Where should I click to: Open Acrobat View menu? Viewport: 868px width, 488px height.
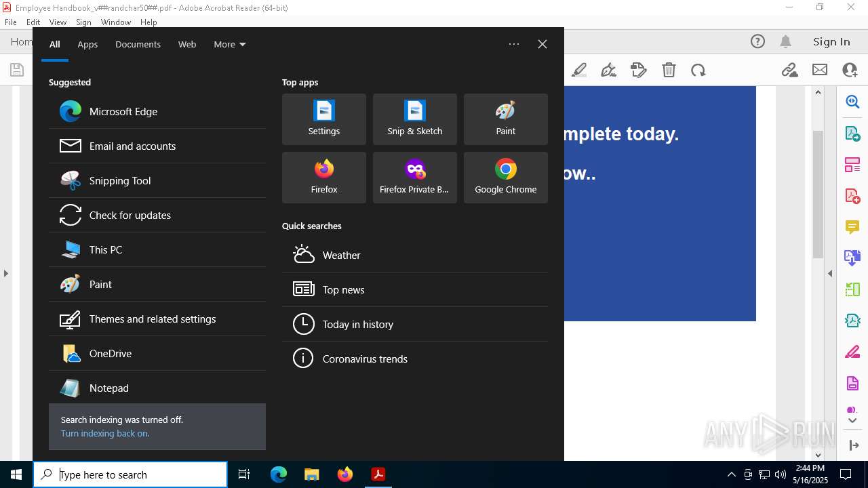pos(58,22)
